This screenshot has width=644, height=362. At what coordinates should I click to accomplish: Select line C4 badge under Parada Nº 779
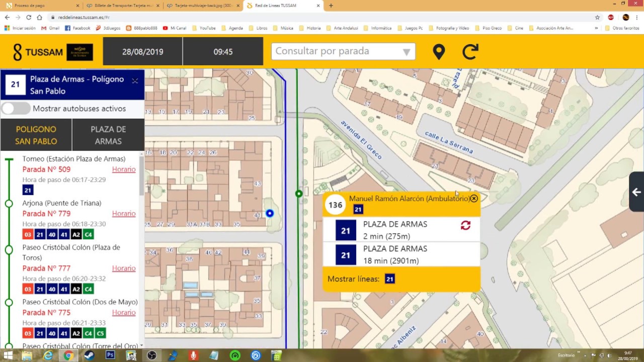(88, 234)
